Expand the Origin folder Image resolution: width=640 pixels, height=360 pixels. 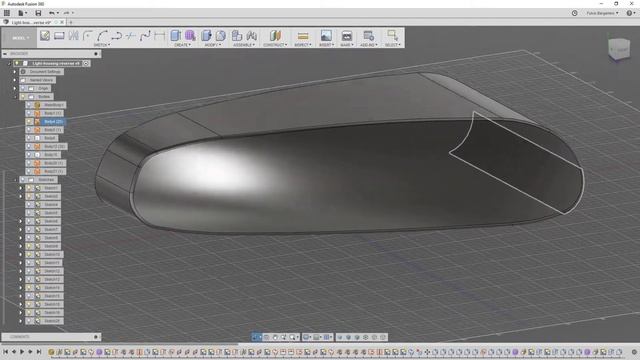[15, 88]
